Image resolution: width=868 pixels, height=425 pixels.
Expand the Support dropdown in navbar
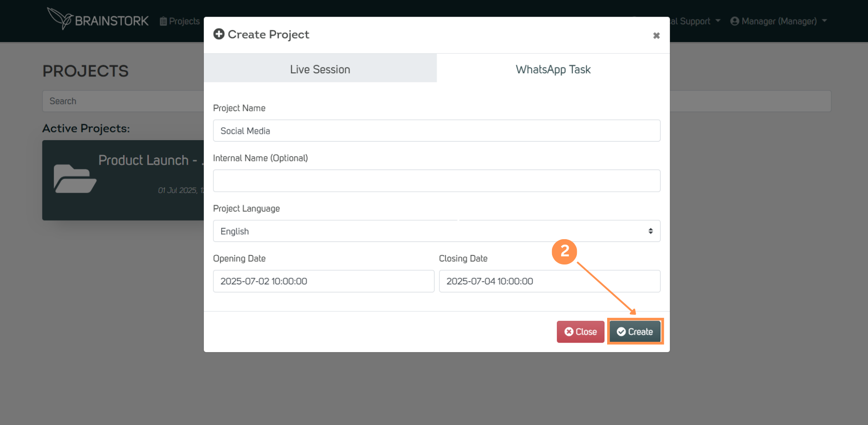pyautogui.click(x=695, y=21)
